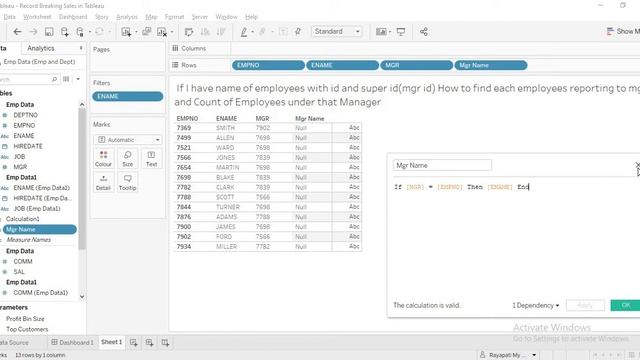The width and height of the screenshot is (640, 360).
Task: Select the SAL measure field
Action: (x=19, y=272)
